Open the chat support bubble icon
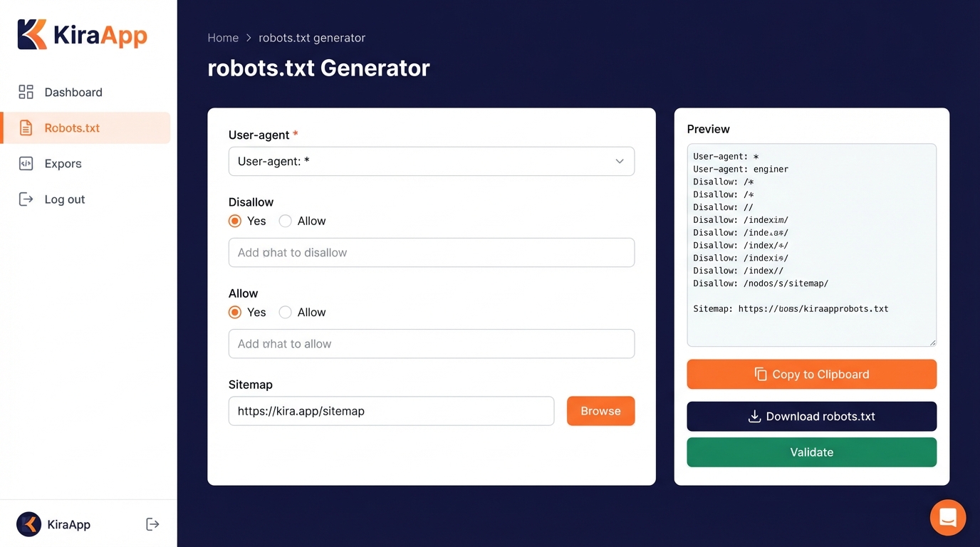This screenshot has width=980, height=547. pos(947,517)
